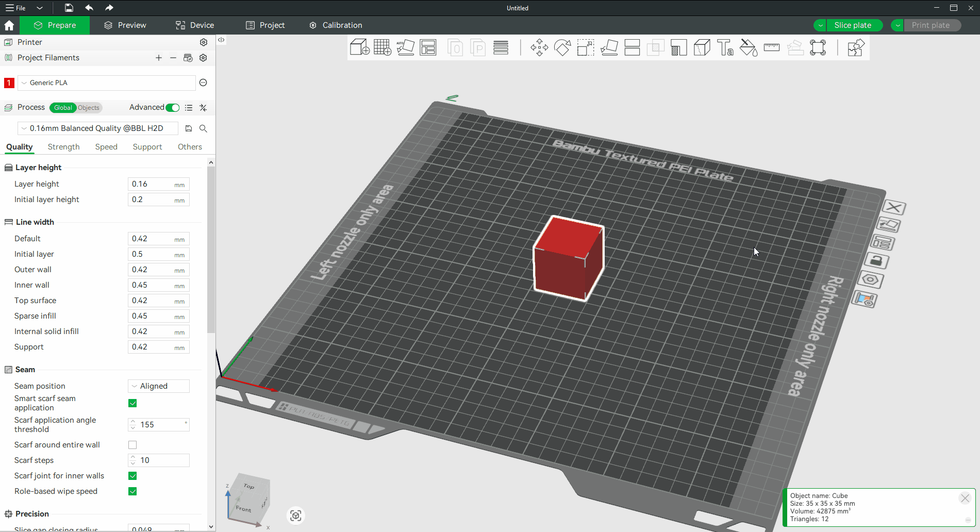Click the red filament 1 color swatch
980x532 pixels.
9,82
